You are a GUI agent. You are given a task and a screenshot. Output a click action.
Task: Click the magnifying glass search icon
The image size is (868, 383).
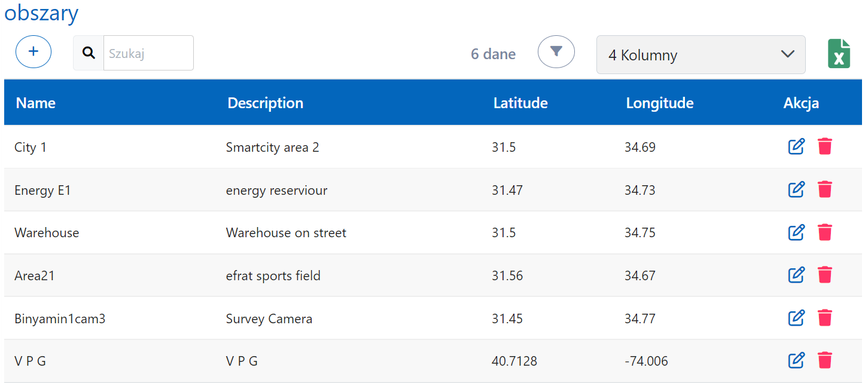(x=89, y=53)
